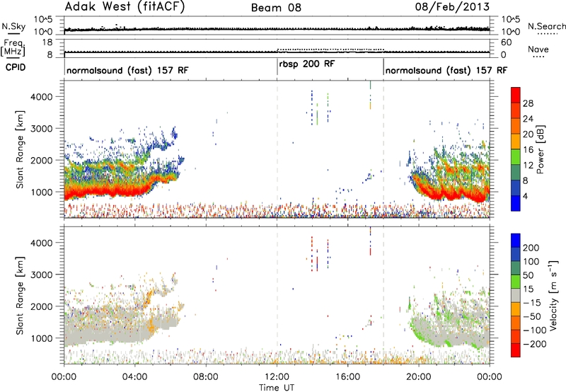Click the '20:00' time tick label
This screenshot has height=392, width=566.
tap(418, 377)
